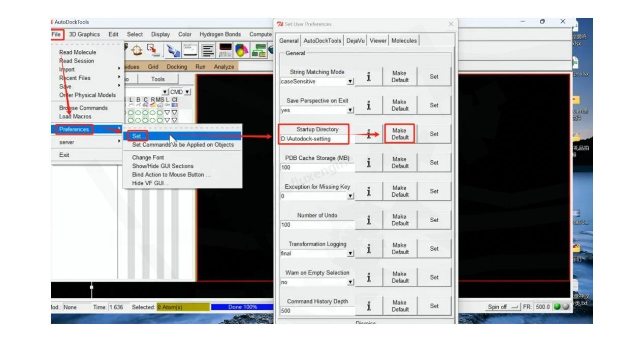Click Make Default for String Matching Mode
The height and width of the screenshot is (342, 644).
[400, 77]
